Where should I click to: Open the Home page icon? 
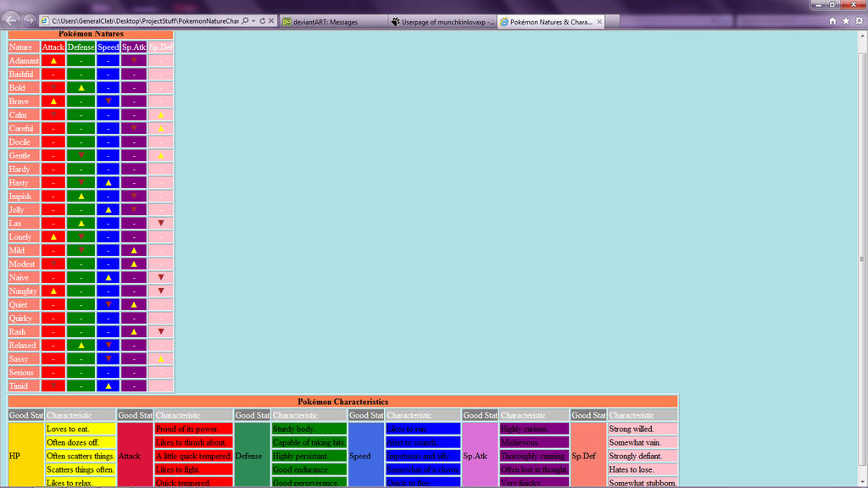click(832, 21)
